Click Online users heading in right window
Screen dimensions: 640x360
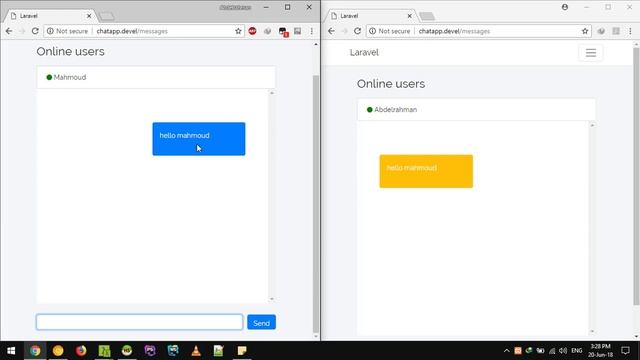[391, 84]
